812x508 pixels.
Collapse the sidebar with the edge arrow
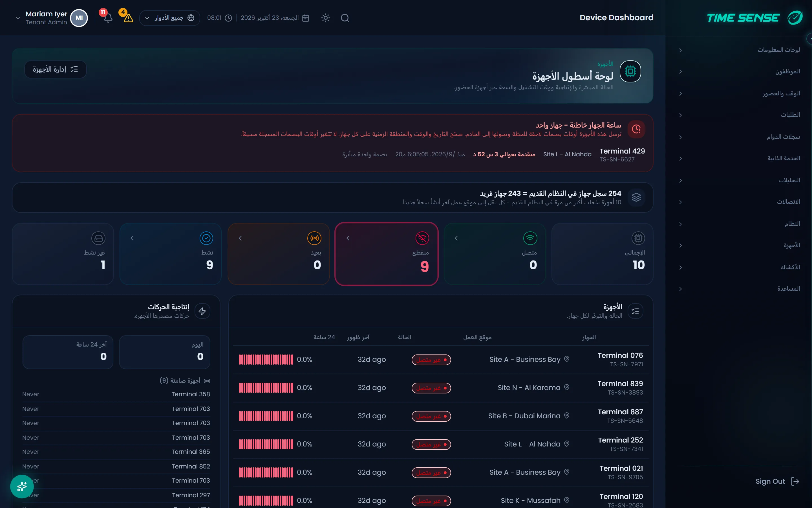[809, 39]
